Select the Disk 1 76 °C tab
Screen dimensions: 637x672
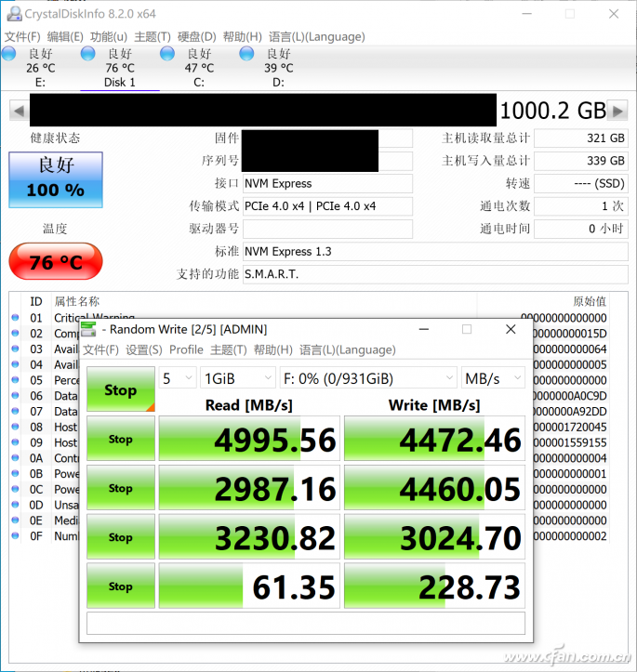point(120,68)
